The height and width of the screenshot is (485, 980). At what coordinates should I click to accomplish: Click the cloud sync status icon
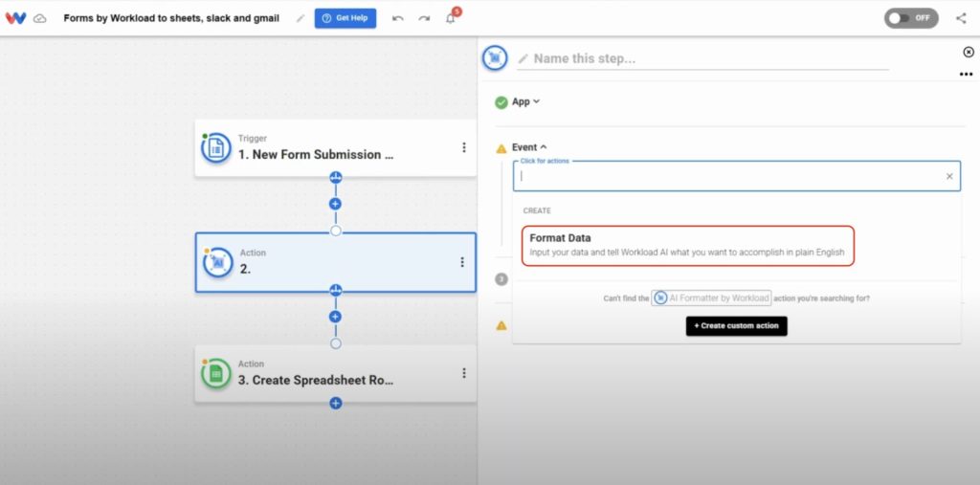40,18
